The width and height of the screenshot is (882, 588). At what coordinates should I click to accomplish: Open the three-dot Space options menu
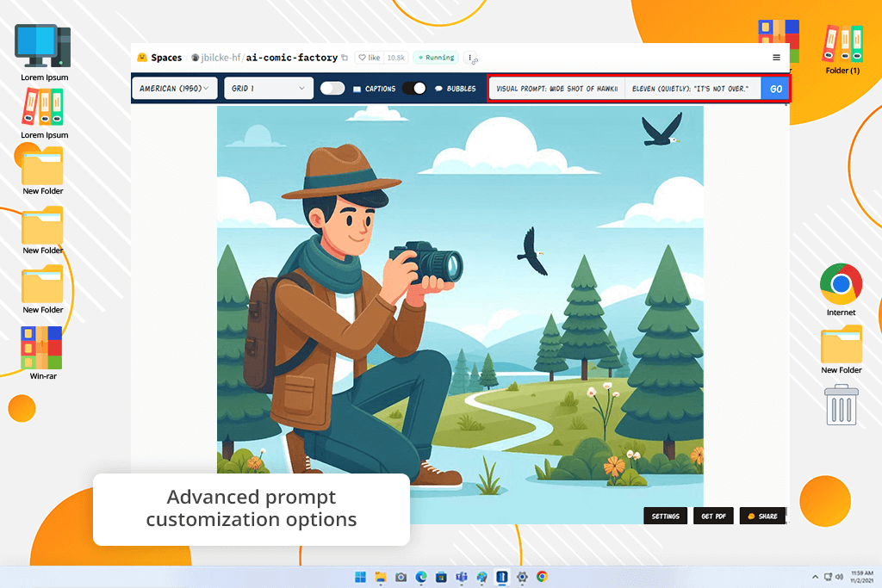(x=470, y=58)
